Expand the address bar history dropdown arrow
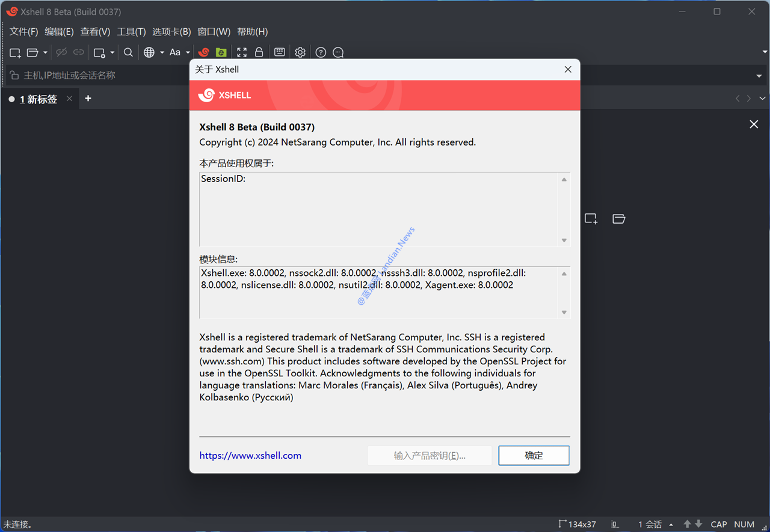Viewport: 770px width, 532px height. pos(759,76)
